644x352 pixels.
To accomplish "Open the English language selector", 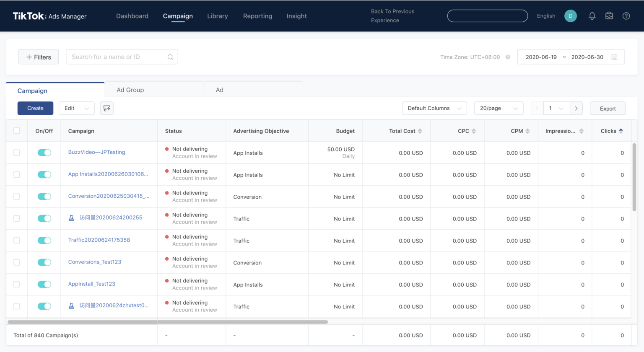I will click(x=546, y=16).
